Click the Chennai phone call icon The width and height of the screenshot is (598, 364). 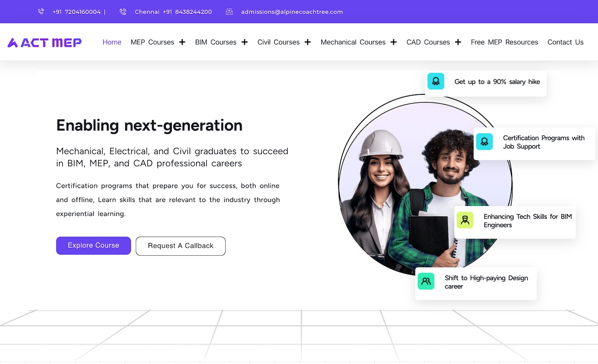123,12
